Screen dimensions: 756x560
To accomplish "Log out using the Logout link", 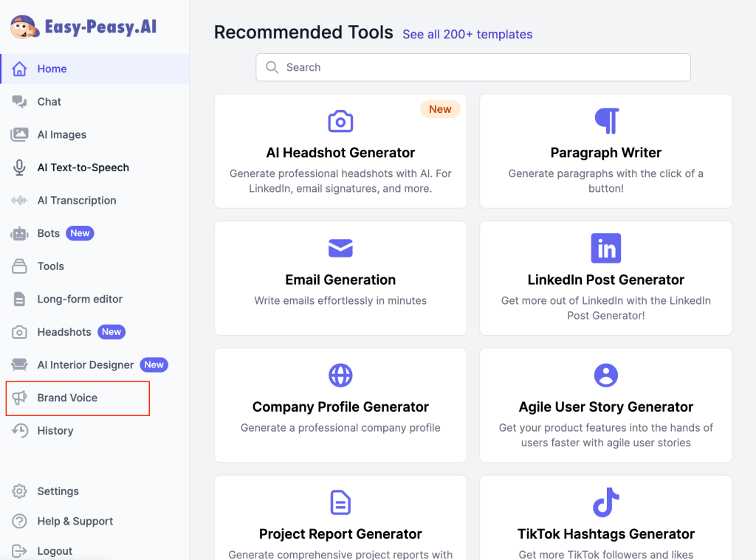I will click(55, 551).
